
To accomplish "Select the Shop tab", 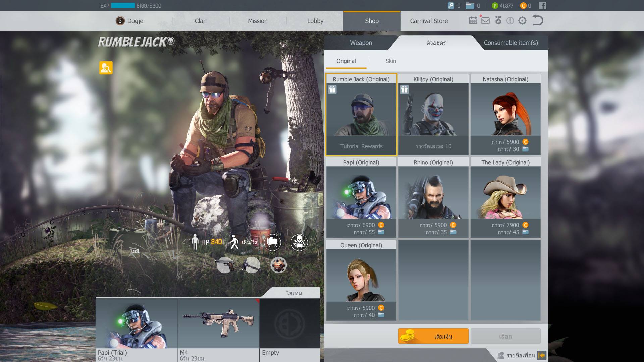I will (x=372, y=21).
